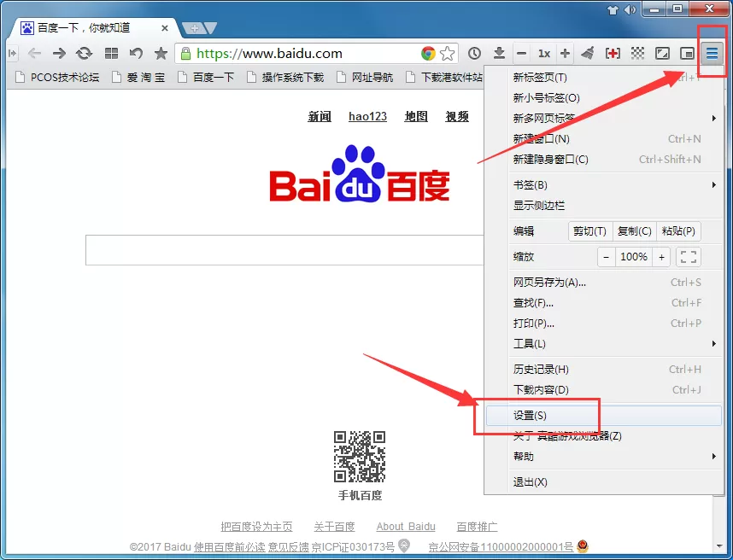Viewport: 733px width, 560px height.
Task: Reload the page with refresh icon
Action: point(84,54)
